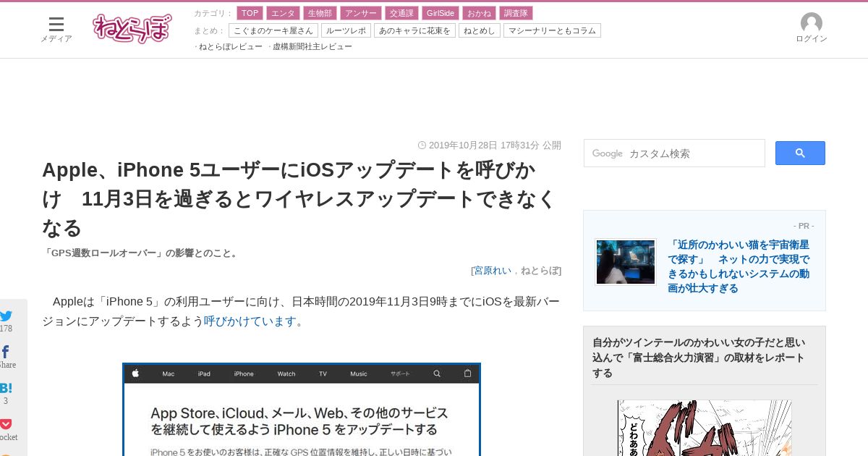Click Music item in Apple screenshot nav
The image size is (868, 456).
359,374
